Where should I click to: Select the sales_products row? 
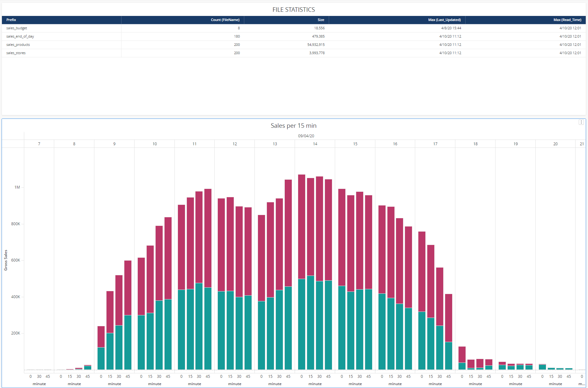point(18,45)
